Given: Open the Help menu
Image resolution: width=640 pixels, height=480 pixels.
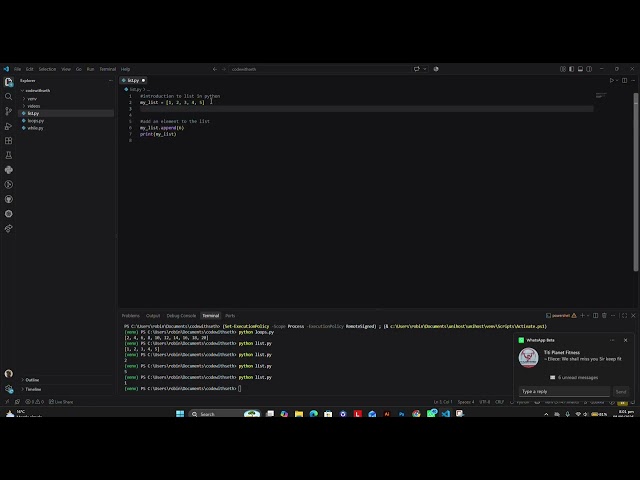Looking at the screenshot, I should point(125,69).
